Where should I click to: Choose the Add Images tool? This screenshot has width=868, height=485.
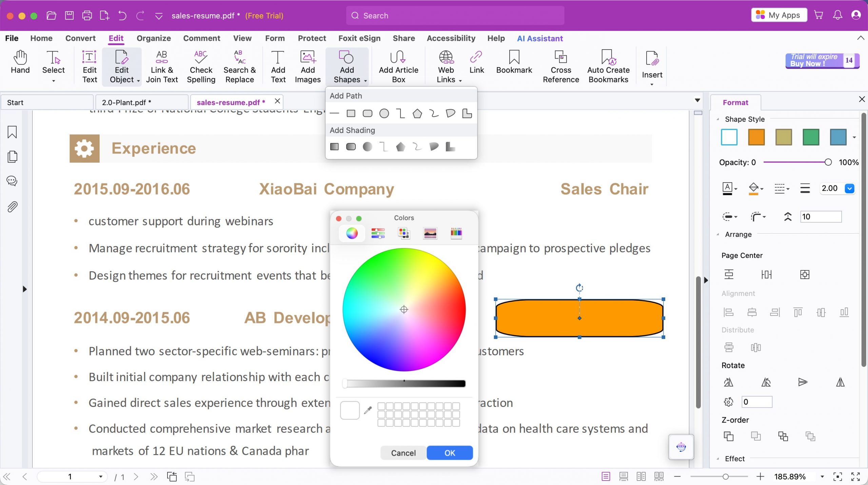pyautogui.click(x=308, y=67)
